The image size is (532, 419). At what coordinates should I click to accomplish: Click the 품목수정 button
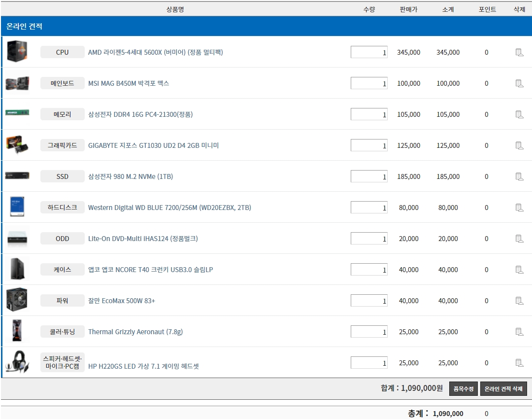point(464,389)
